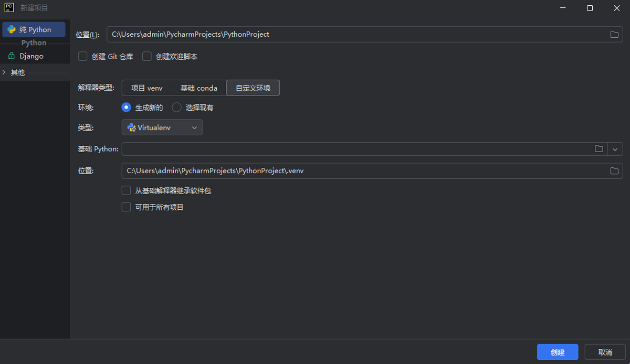Screen dimensions: 630x364
Task: Click the 取消 button
Action: 605,352
